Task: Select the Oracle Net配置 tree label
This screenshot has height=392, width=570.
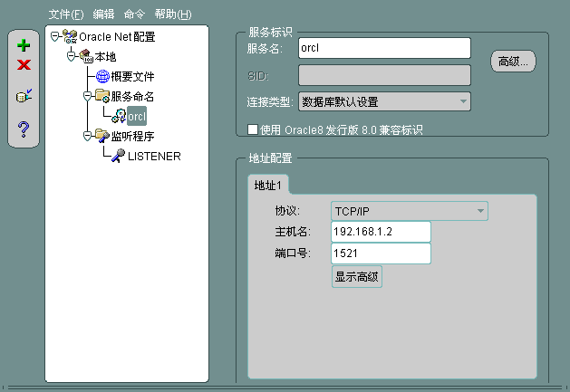Action: pos(117,37)
